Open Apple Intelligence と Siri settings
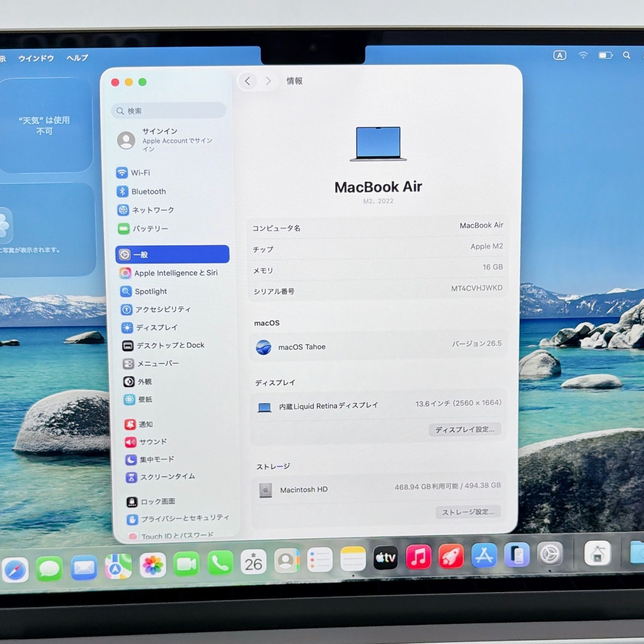Screen dimensions: 644x644 coord(168,273)
